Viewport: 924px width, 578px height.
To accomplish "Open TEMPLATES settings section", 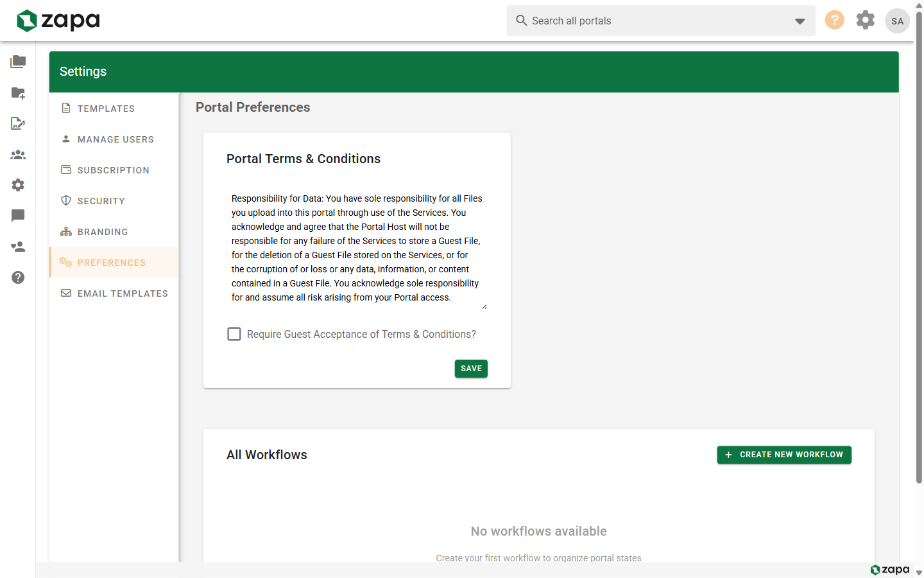I will pyautogui.click(x=114, y=108).
